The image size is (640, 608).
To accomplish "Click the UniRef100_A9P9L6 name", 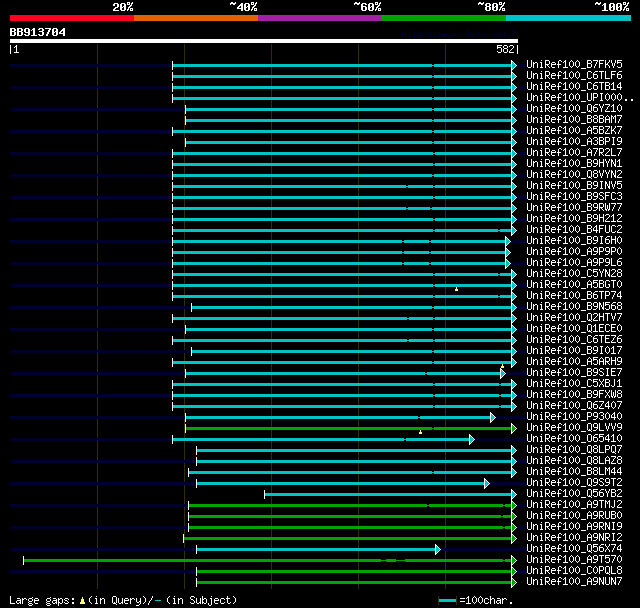I will pyautogui.click(x=574, y=263).
